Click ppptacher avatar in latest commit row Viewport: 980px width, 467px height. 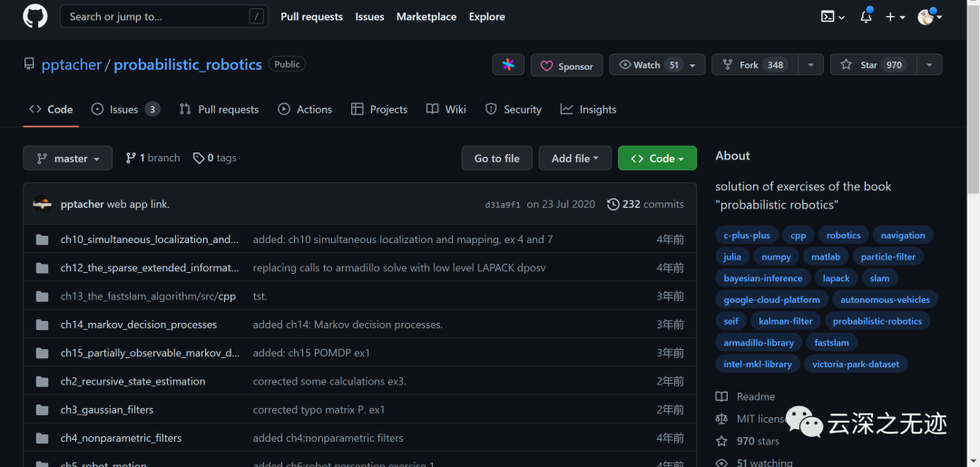(x=42, y=204)
